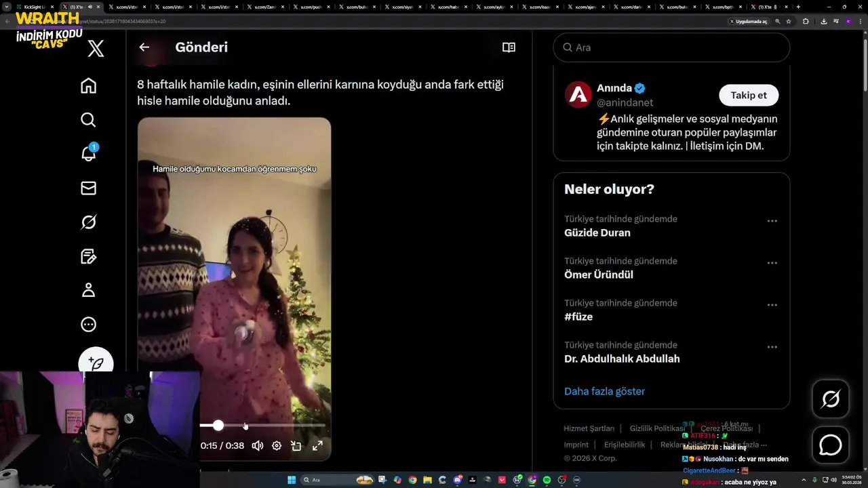This screenshot has height=488, width=868.
Task: Open Spotify from the taskbar
Action: [547, 480]
